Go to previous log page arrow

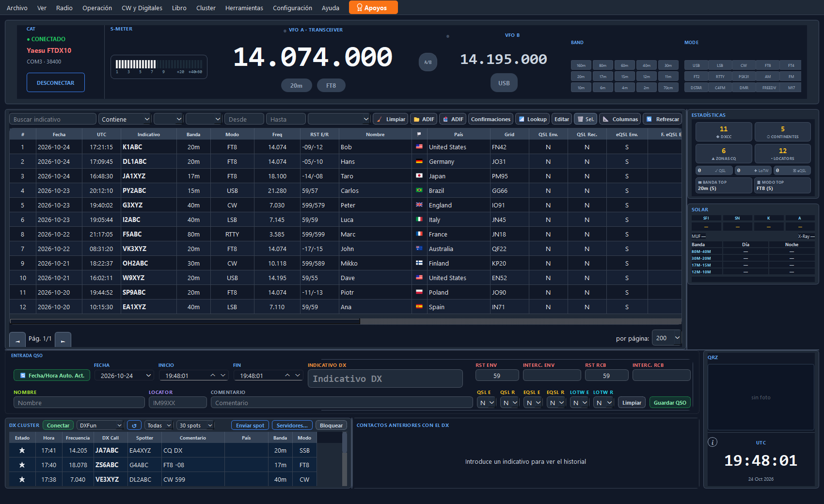(17, 340)
